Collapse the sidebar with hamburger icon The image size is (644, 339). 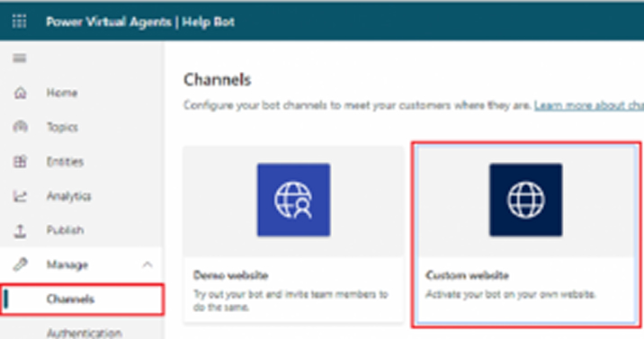(x=19, y=58)
